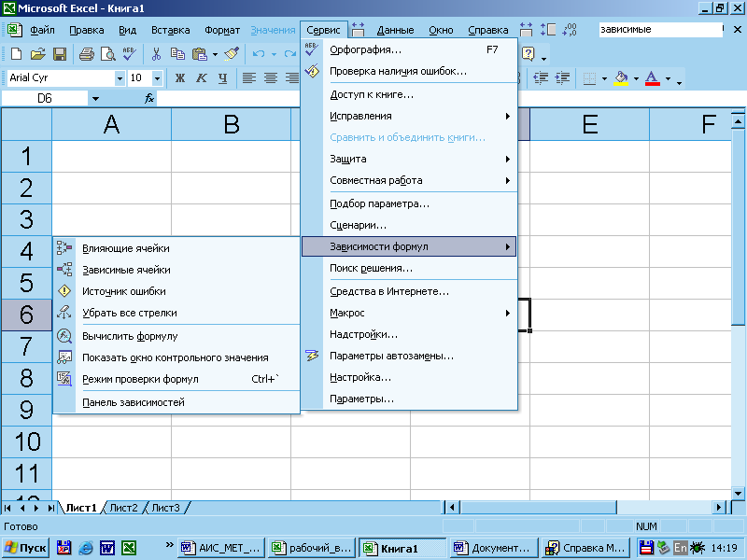Image resolution: width=747 pixels, height=560 pixels.
Task: Expand the Защита submenu
Action: coord(409,159)
